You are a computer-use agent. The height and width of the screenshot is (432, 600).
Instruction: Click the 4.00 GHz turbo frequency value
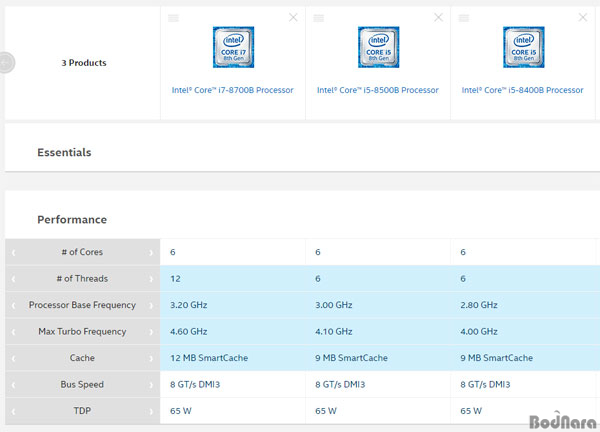pyautogui.click(x=479, y=331)
